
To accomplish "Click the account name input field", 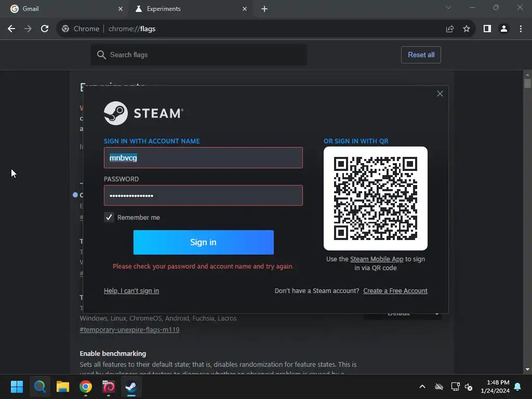I will pyautogui.click(x=203, y=157).
